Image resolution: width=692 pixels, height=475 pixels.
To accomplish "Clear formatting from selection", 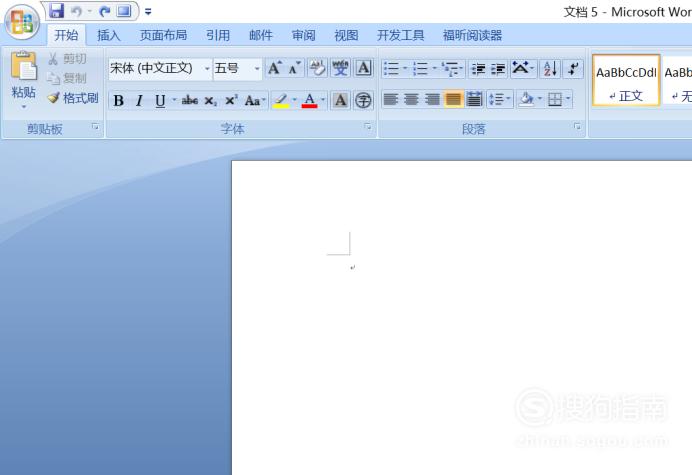I will (317, 68).
